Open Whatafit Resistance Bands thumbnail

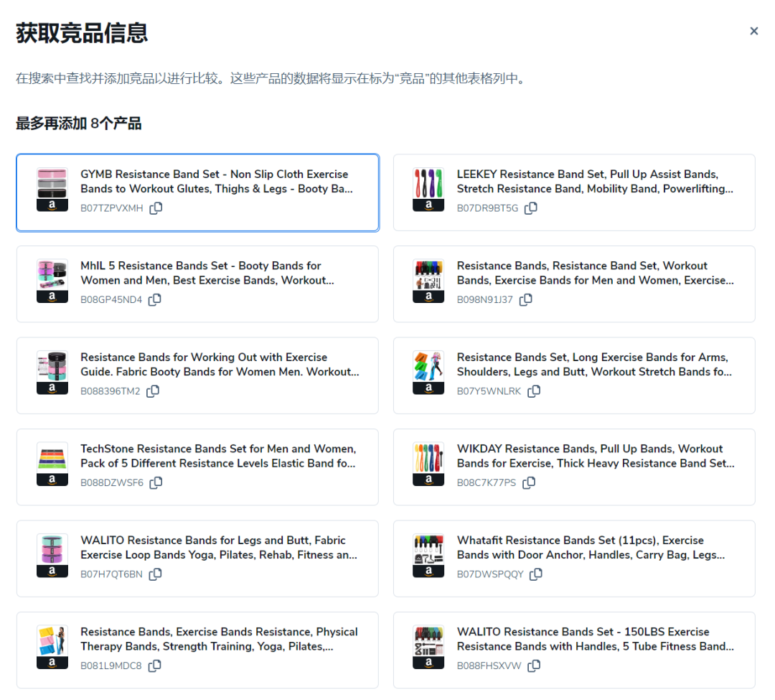(x=428, y=555)
